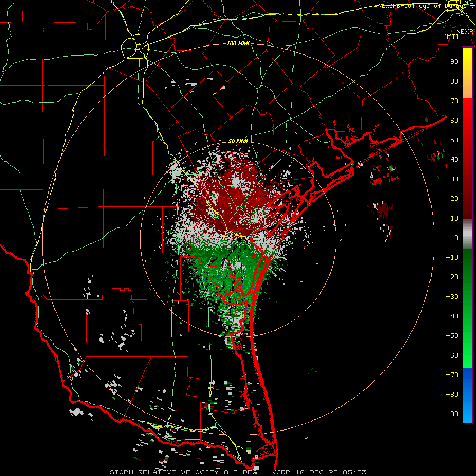Click the 50 NMI range ring label
This screenshot has width=476, height=476.
[x=238, y=141]
